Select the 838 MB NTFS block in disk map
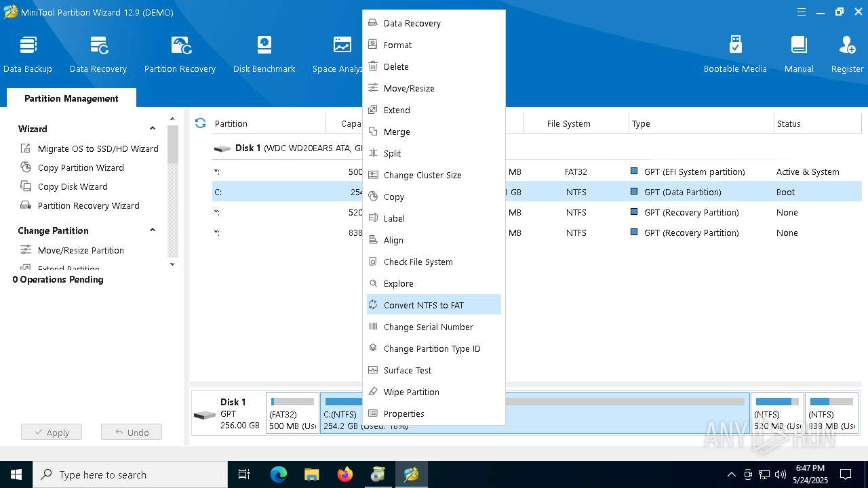The height and width of the screenshot is (488, 868). click(x=832, y=413)
